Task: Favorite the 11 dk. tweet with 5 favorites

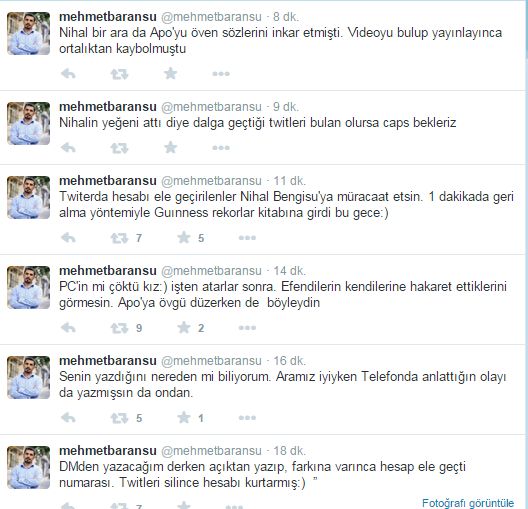Action: point(184,238)
